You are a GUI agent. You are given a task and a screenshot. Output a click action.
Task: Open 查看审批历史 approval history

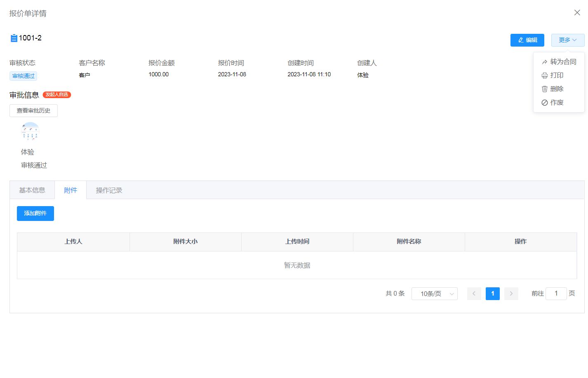(33, 110)
